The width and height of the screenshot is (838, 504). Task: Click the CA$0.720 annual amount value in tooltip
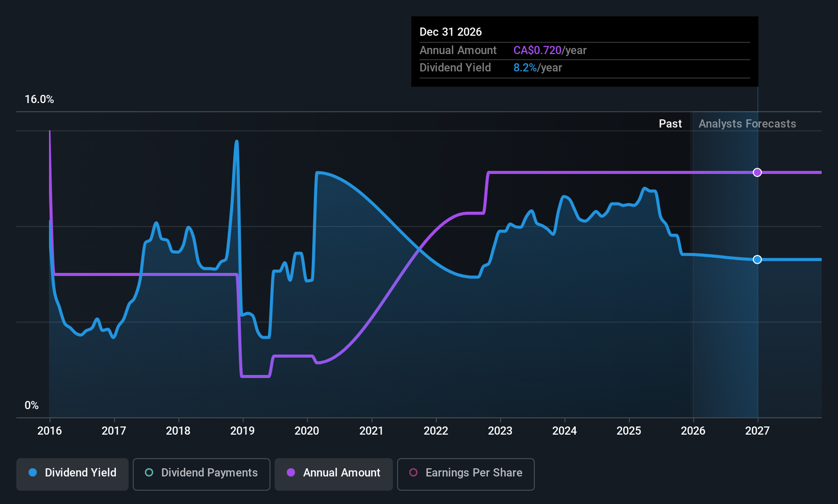537,51
